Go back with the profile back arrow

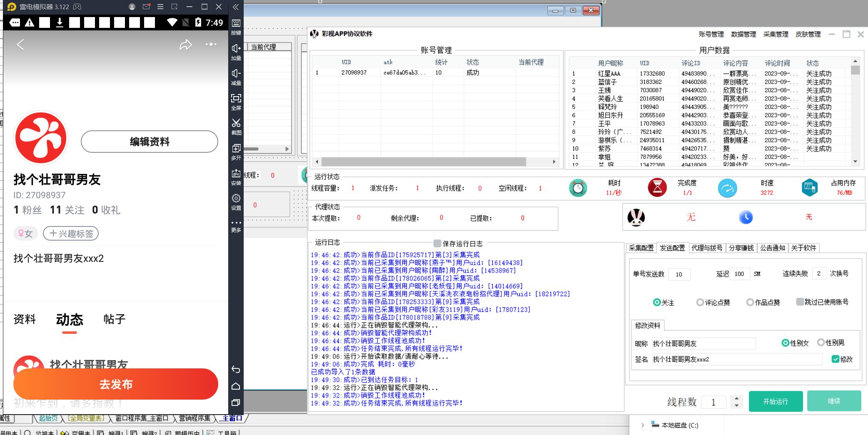20,45
